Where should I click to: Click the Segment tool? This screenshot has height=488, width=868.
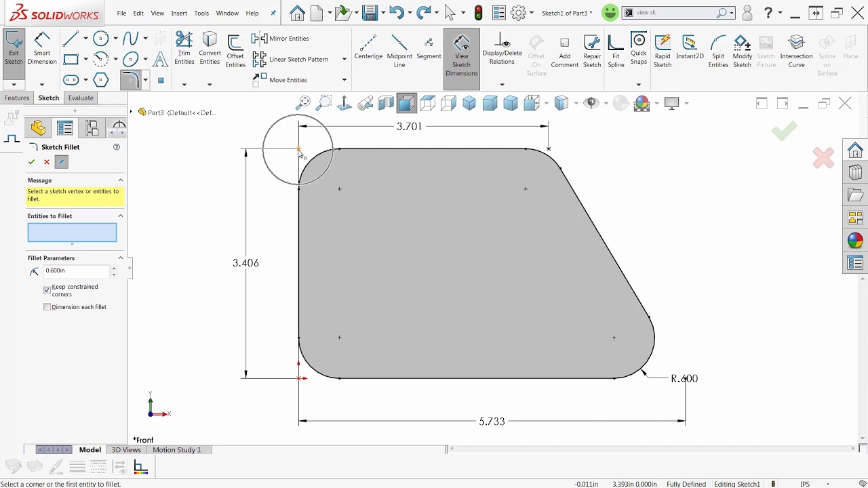point(429,48)
